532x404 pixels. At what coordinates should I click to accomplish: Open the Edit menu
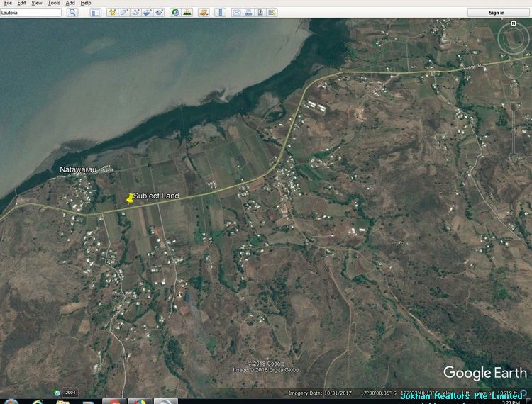tap(22, 3)
